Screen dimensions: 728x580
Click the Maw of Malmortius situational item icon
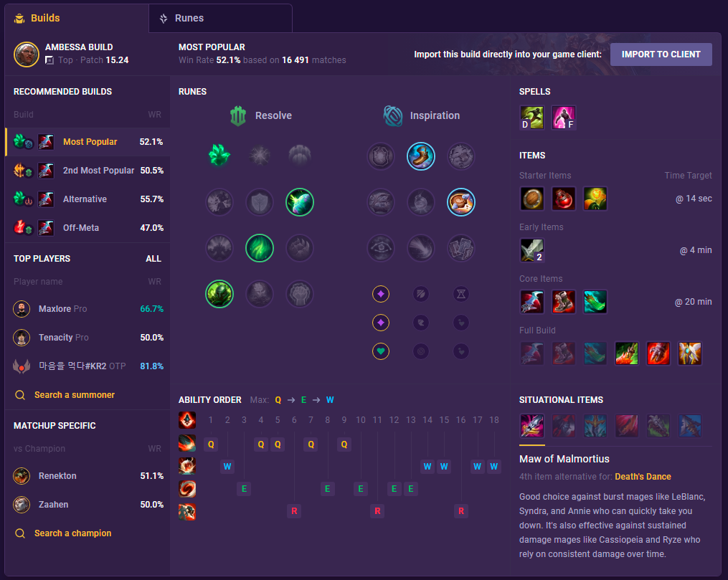point(531,425)
